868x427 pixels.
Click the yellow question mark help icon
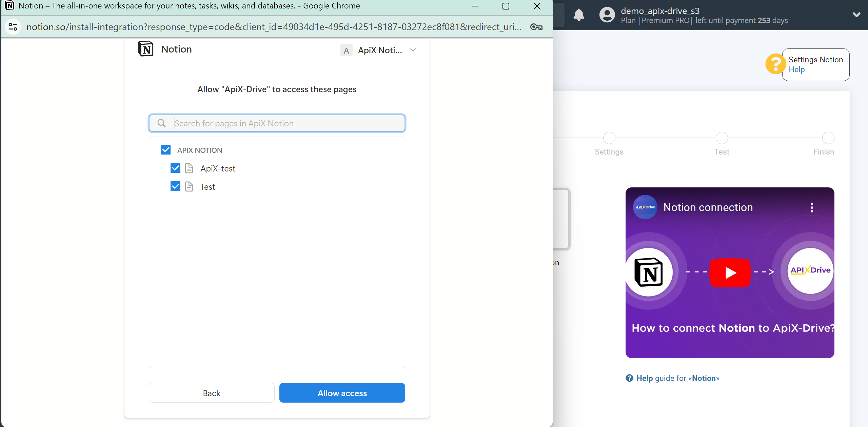[775, 64]
